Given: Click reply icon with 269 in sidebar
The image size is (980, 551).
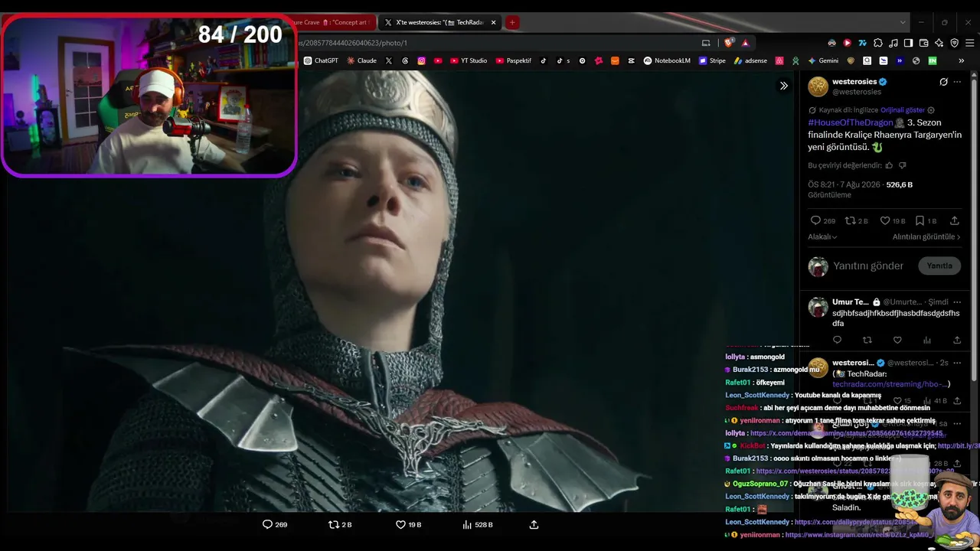Looking at the screenshot, I should click(x=822, y=220).
